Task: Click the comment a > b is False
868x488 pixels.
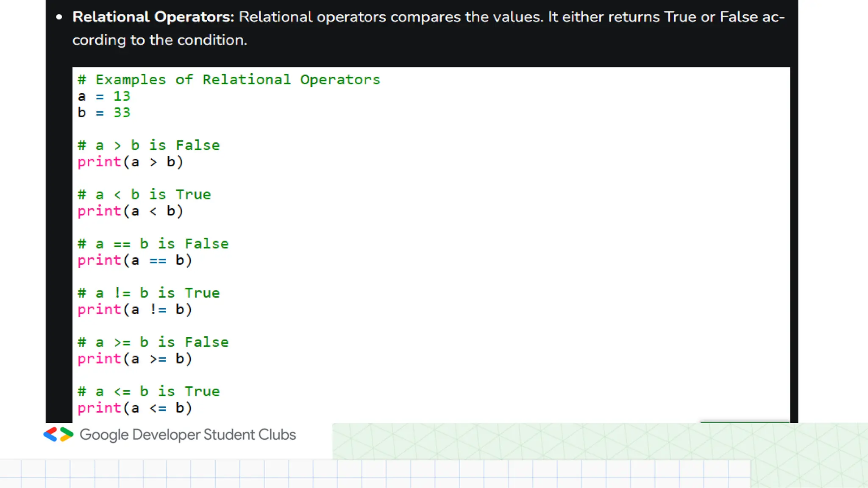Action: tap(149, 145)
